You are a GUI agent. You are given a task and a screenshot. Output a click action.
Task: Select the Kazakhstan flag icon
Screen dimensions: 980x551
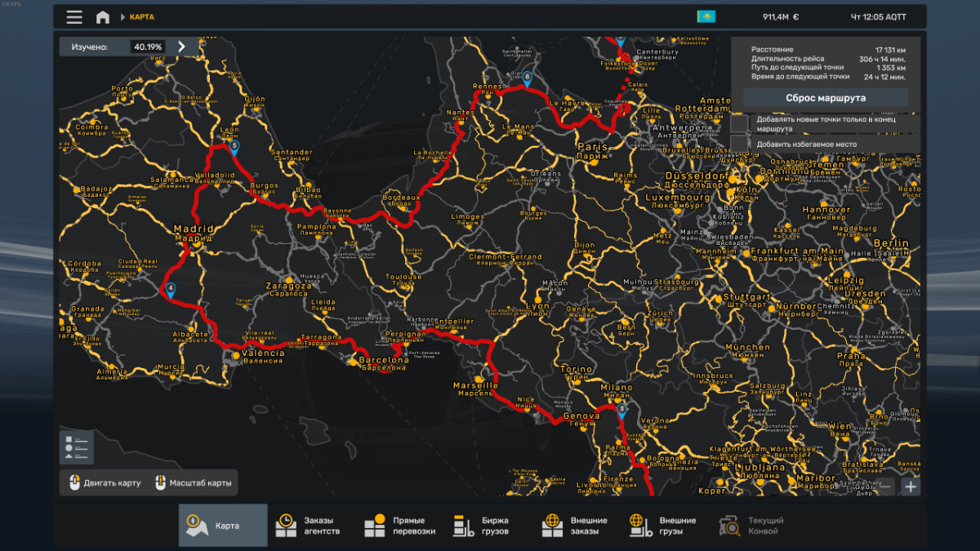pyautogui.click(x=706, y=16)
